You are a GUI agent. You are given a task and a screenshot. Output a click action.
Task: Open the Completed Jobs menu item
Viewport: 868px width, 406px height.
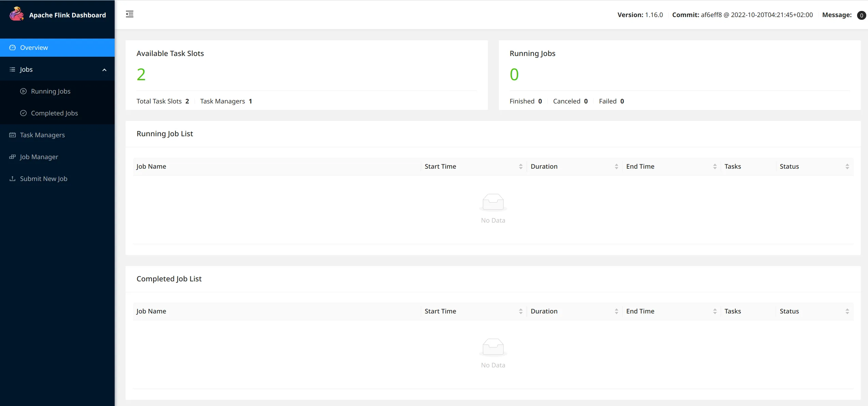pos(54,113)
